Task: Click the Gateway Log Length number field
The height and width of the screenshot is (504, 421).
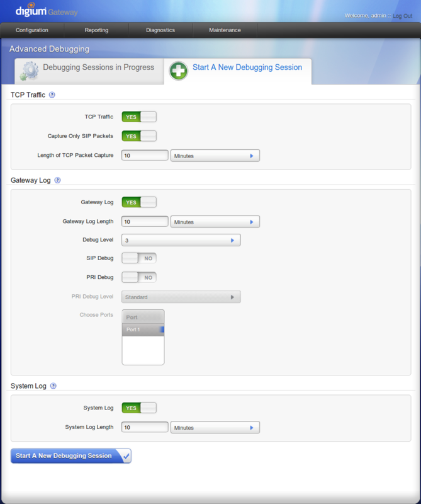Action: point(145,222)
